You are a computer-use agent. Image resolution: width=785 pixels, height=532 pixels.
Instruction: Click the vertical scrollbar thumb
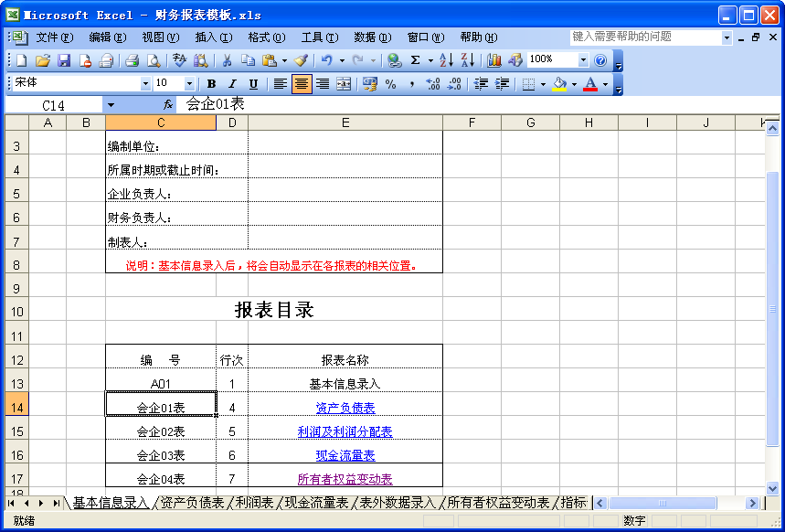(x=772, y=308)
